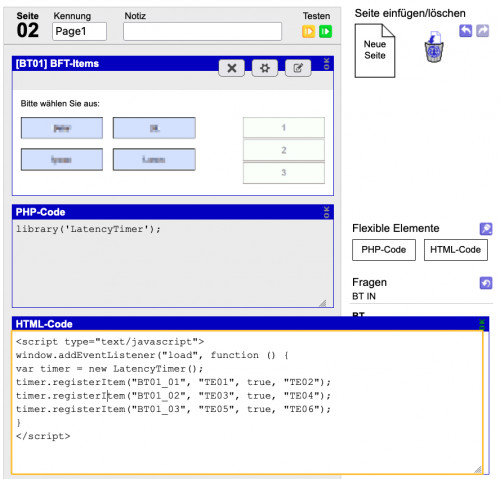Click PHP-Code textarea resize handle
The height and width of the screenshot is (479, 500).
322,303
